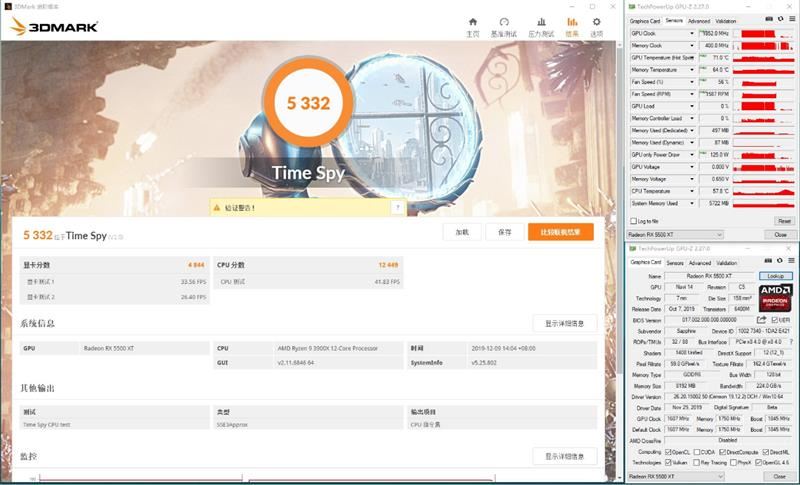Click the GPU Clock red sensor graph
This screenshot has width=800, height=485.
[x=764, y=34]
